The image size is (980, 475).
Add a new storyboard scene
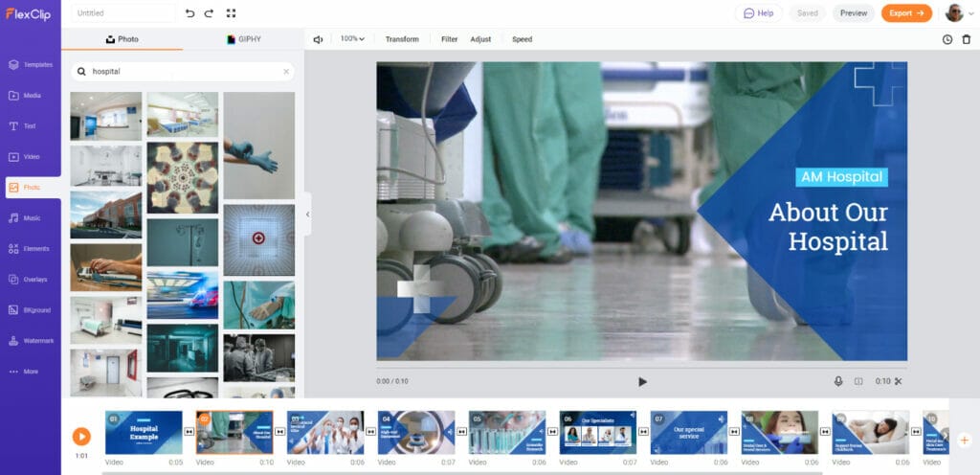964,440
